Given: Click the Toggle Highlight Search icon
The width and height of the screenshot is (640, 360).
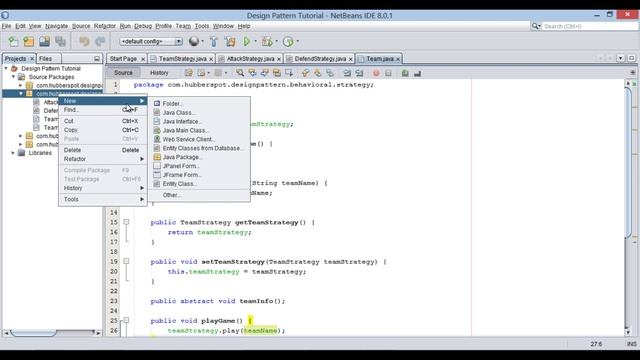Looking at the screenshot, I should click(277, 73).
